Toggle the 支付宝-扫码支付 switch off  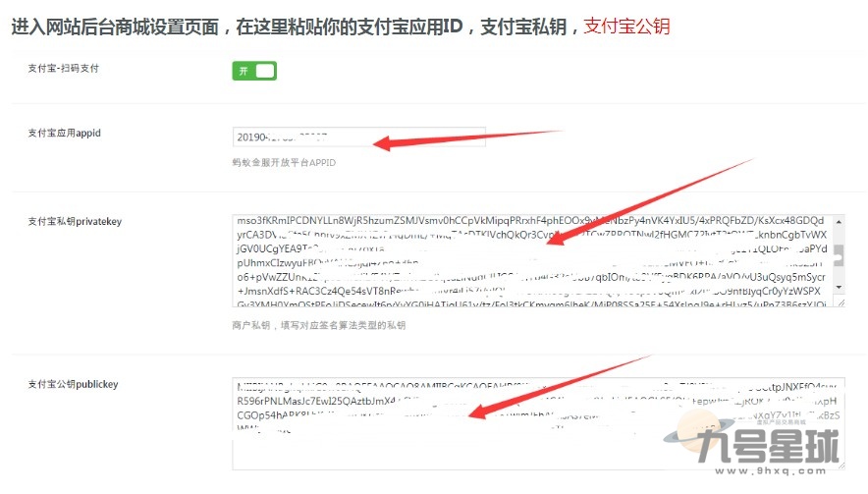254,71
